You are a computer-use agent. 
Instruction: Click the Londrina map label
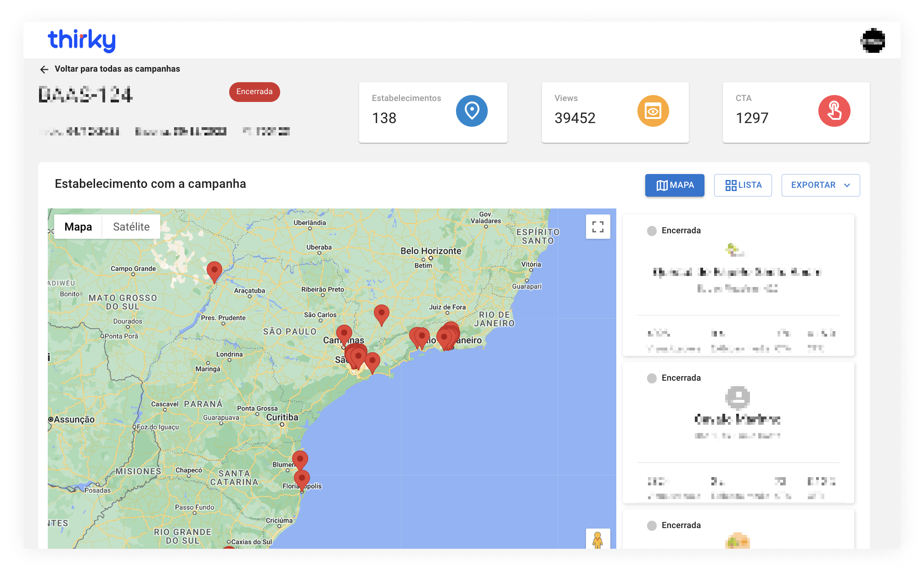(229, 355)
